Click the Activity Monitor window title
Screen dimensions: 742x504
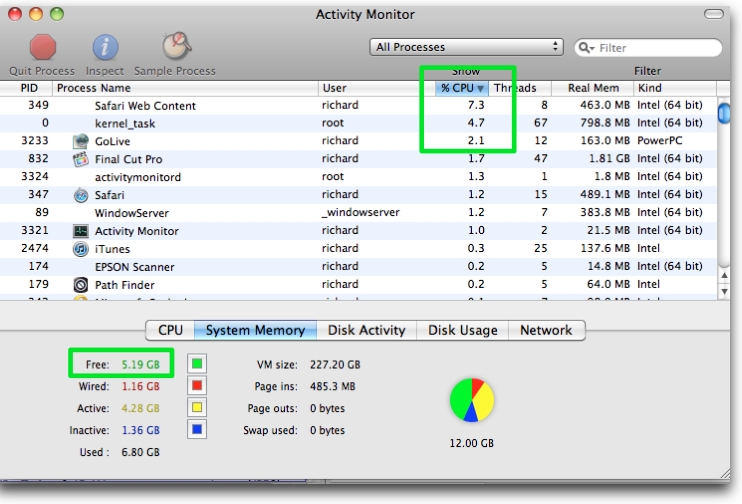365,15
